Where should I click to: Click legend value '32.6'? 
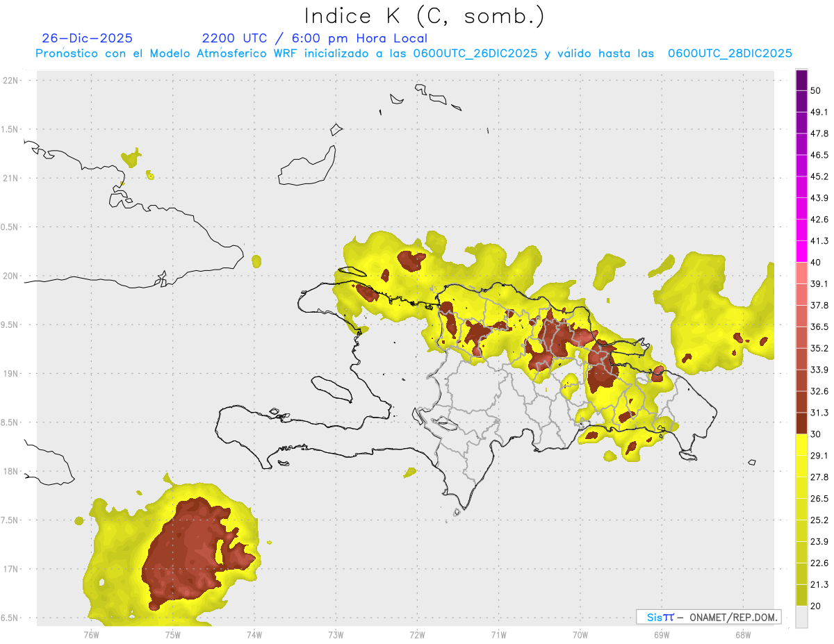click(819, 391)
